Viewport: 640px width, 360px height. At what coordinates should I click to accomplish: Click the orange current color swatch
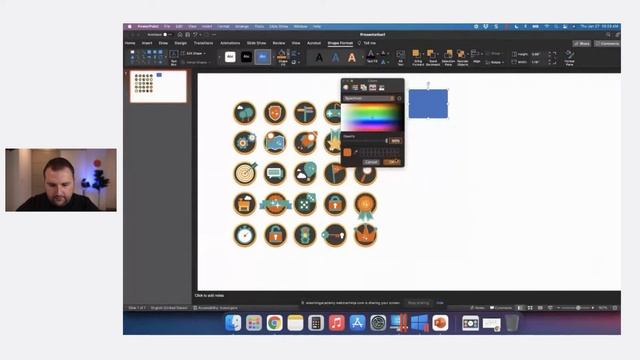coord(347,152)
